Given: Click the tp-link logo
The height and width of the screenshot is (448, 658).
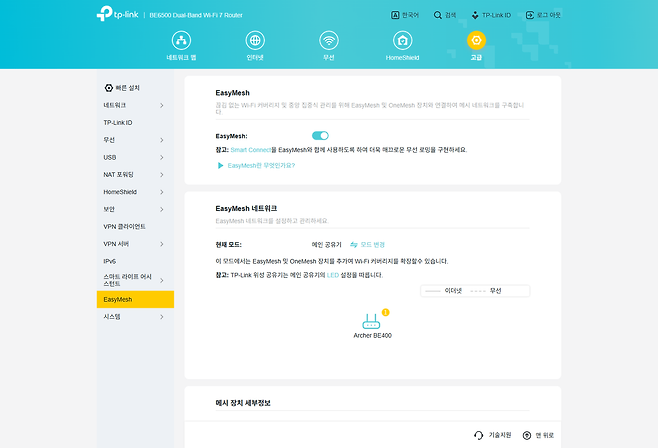Looking at the screenshot, I should [x=117, y=15].
